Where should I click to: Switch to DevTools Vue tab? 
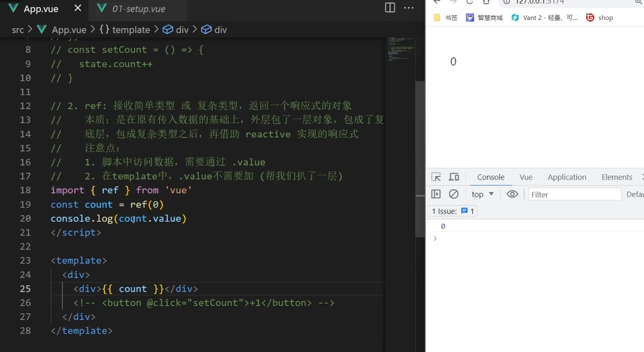click(x=526, y=177)
